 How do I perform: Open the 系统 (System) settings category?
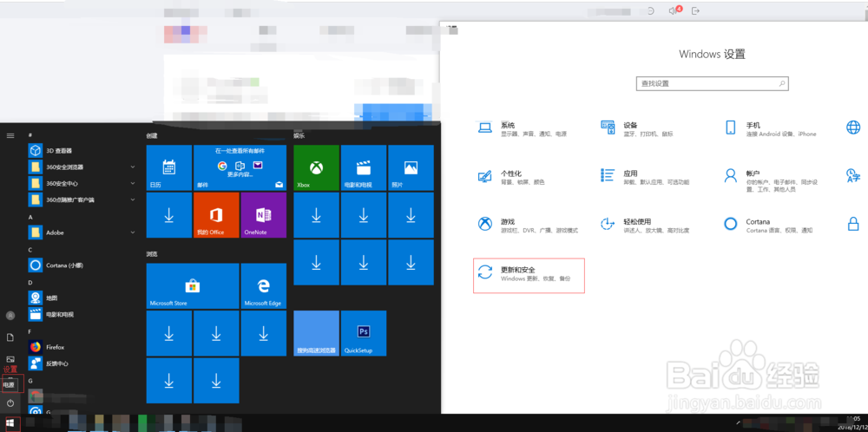tap(522, 129)
